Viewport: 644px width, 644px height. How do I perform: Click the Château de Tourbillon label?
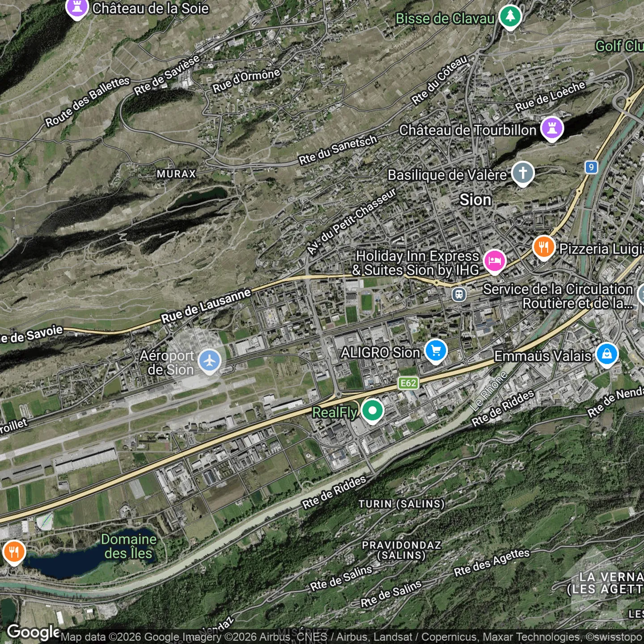pos(468,130)
